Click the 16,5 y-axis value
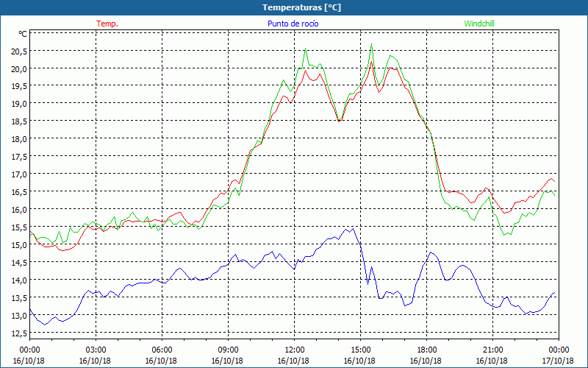The height and width of the screenshot is (368, 588). click(19, 192)
